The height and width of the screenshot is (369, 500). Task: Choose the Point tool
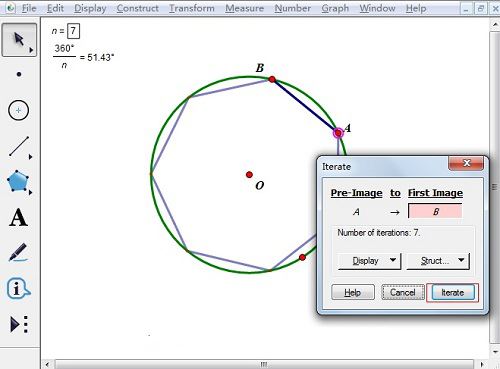19,74
